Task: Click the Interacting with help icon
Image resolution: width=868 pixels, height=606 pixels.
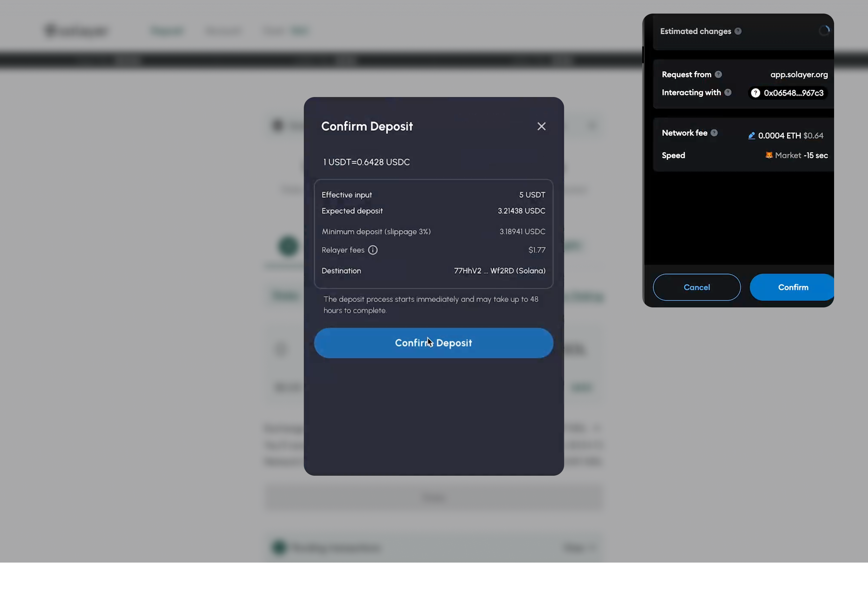Action: coord(728,93)
